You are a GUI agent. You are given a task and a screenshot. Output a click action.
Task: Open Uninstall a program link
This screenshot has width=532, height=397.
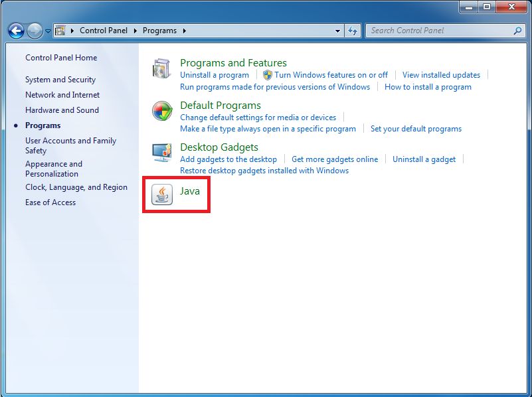214,75
